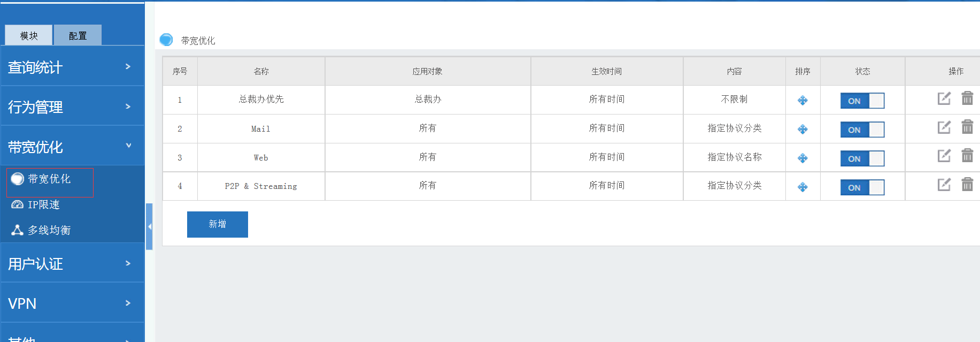
Task: Collapse the sidebar with the splitter handle
Action: coord(150,227)
